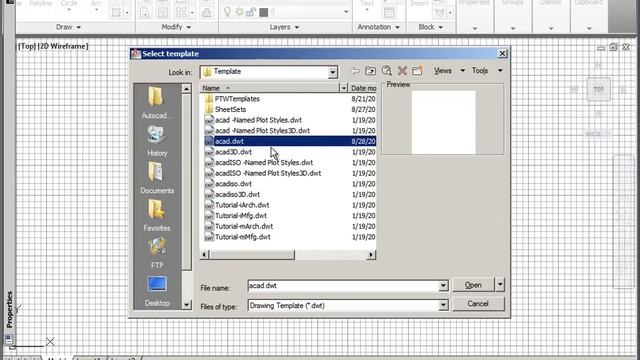Open the Search the Web icon

[387, 71]
